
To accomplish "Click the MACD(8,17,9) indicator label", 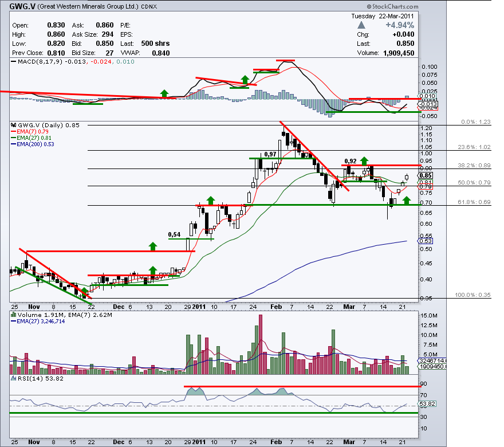I will 40,61.
